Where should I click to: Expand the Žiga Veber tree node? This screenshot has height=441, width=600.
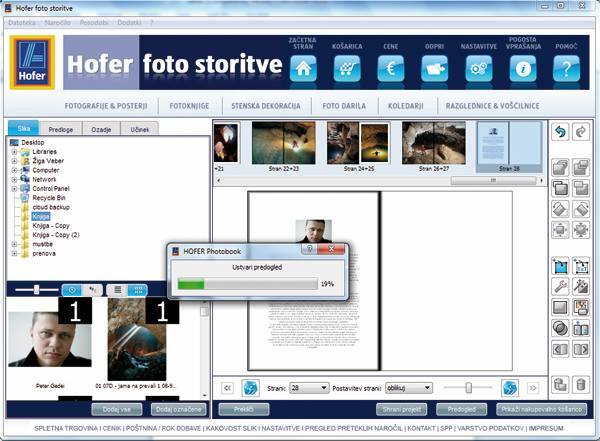14,161
